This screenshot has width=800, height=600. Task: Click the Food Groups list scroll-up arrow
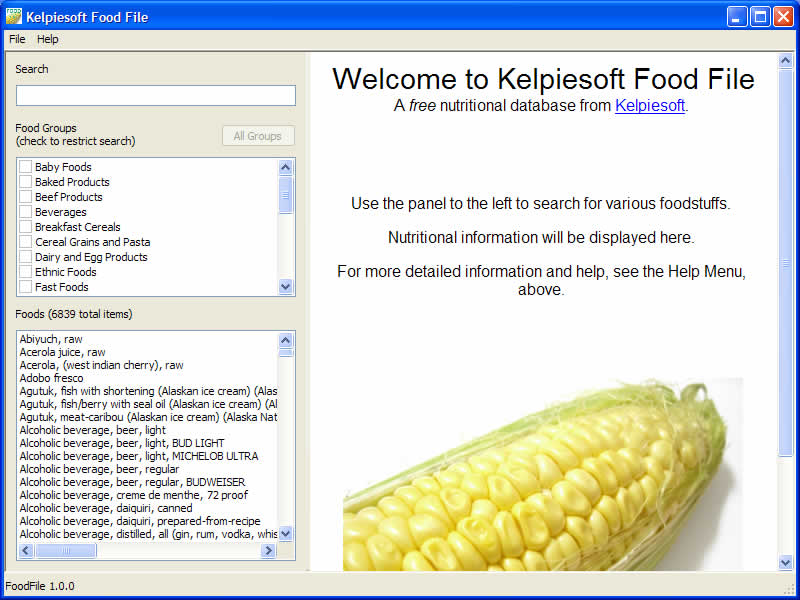pyautogui.click(x=286, y=167)
